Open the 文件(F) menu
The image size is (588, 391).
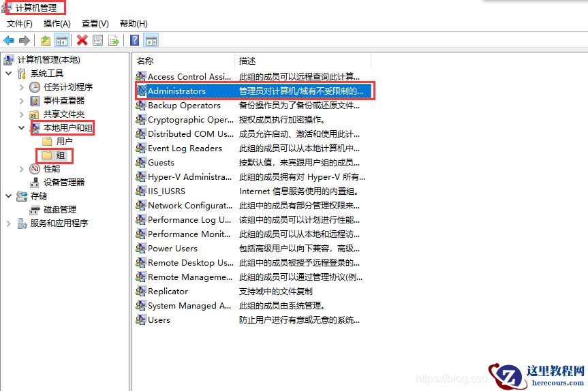point(20,24)
